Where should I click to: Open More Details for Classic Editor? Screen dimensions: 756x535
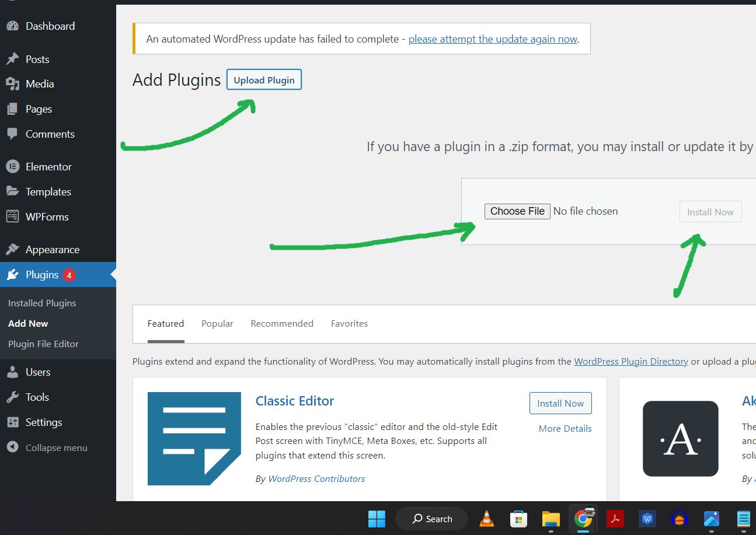565,428
